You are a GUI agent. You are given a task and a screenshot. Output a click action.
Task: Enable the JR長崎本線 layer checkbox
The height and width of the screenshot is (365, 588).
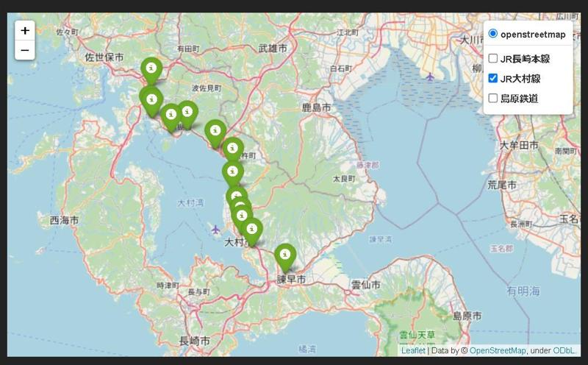(493, 58)
